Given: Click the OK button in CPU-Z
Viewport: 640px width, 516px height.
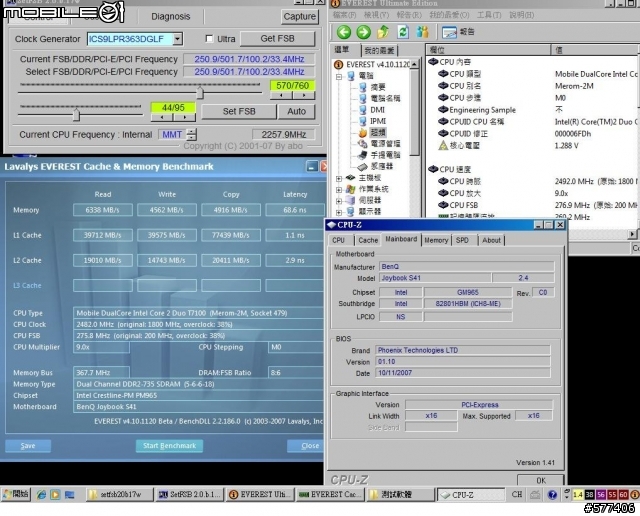Looking at the screenshot, I should pos(541,480).
